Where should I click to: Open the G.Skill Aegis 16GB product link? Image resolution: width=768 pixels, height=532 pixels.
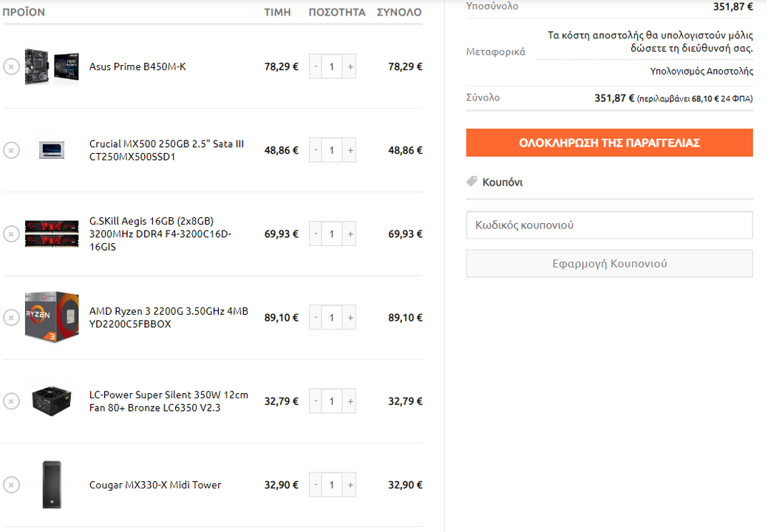pos(160,234)
